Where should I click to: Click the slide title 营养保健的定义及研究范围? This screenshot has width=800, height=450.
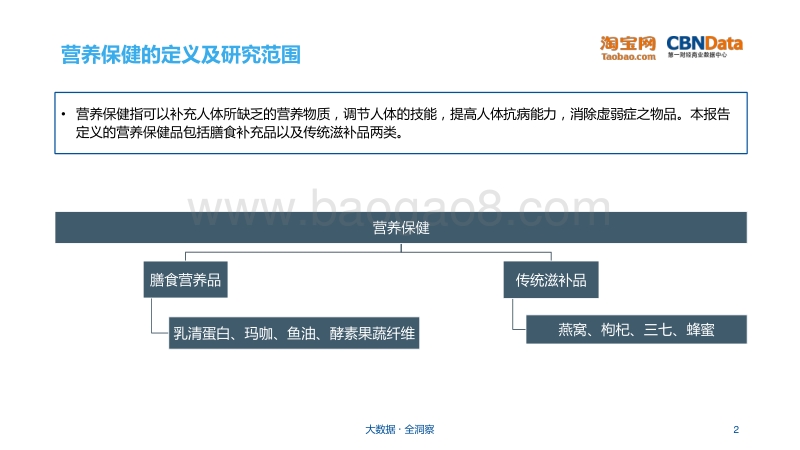coord(181,55)
